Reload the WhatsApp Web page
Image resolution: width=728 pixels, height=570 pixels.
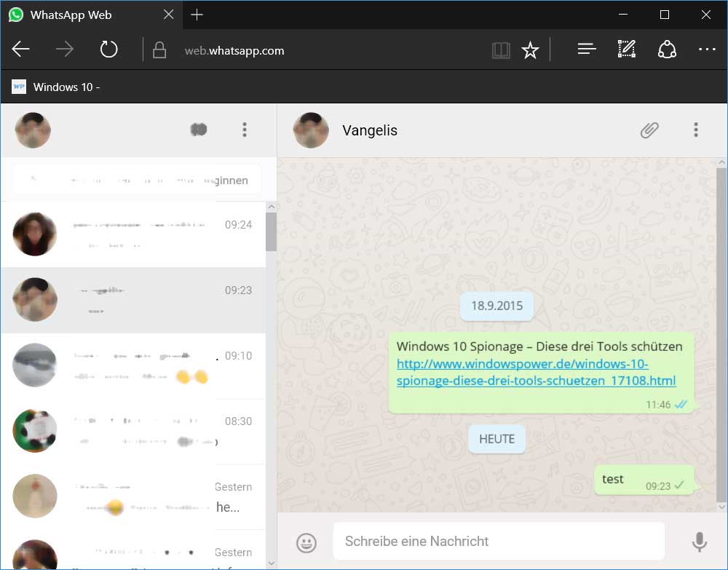coord(108,50)
